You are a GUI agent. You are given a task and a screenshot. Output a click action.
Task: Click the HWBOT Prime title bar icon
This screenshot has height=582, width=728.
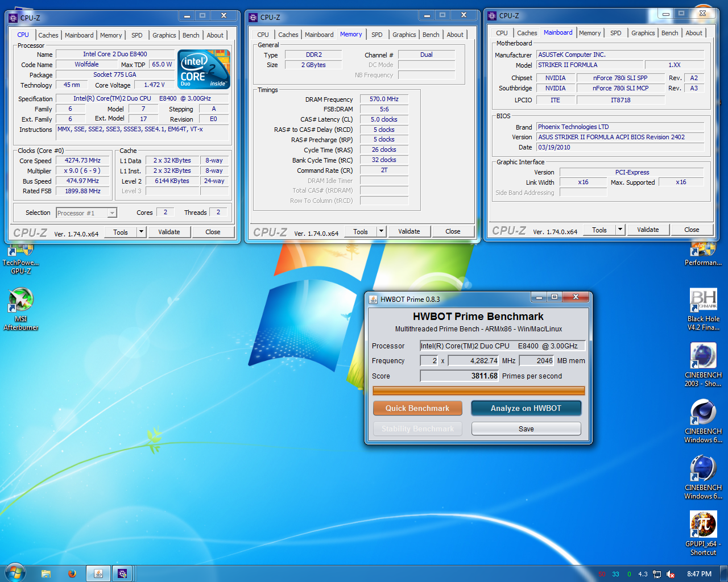(373, 300)
